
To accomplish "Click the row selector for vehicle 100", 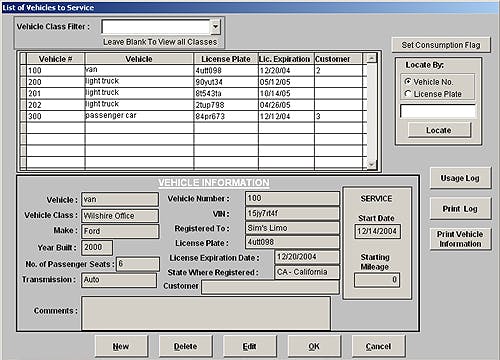I will (x=23, y=70).
